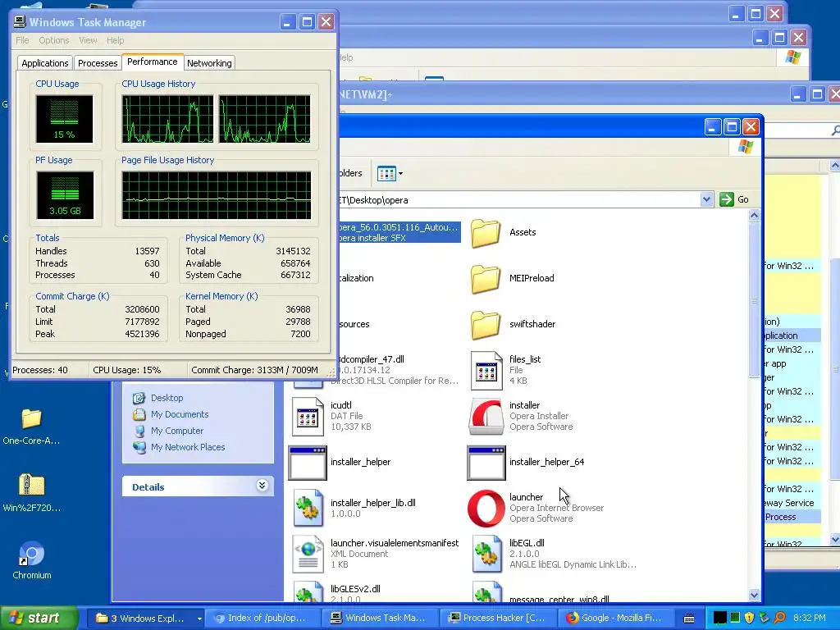Screen dimensions: 840x630
Task: Select the files_list file icon
Action: point(486,370)
